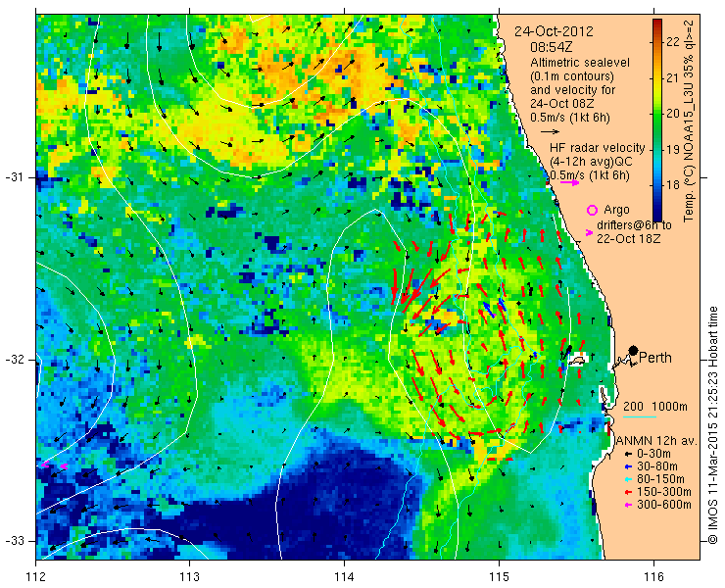Click the blue 30-80m legend arrow
The height and width of the screenshot is (588, 725).
tap(627, 466)
